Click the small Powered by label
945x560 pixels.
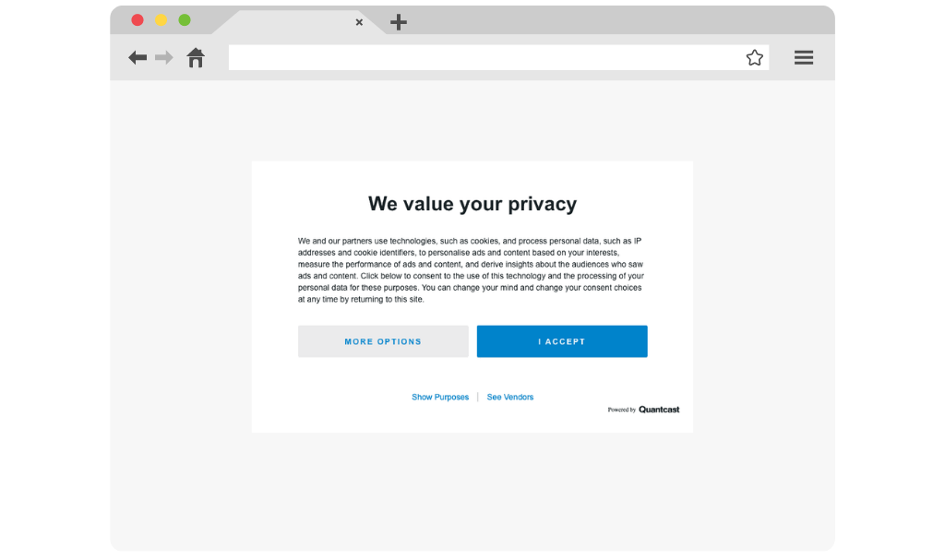pyautogui.click(x=621, y=410)
